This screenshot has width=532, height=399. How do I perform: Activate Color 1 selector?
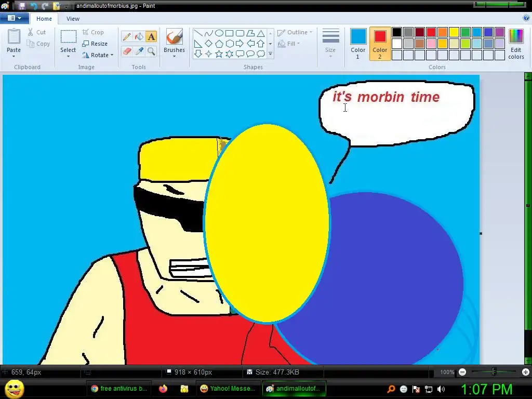click(x=358, y=44)
